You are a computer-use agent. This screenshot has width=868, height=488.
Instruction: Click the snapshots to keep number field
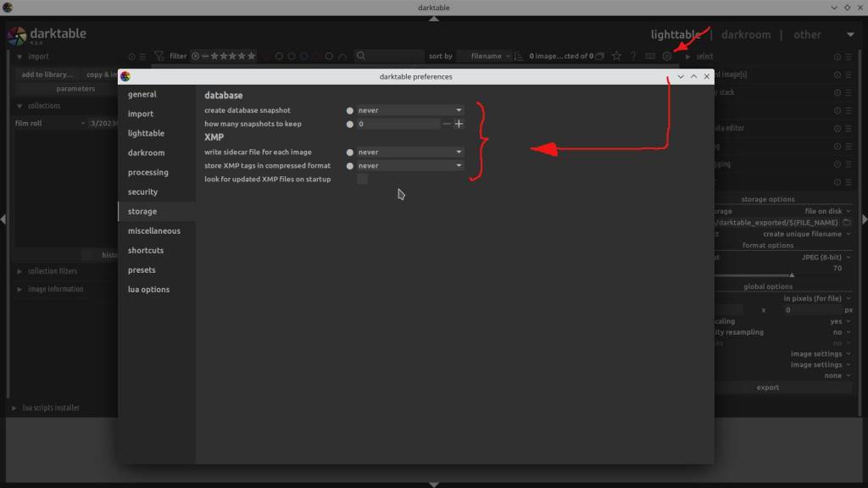398,124
